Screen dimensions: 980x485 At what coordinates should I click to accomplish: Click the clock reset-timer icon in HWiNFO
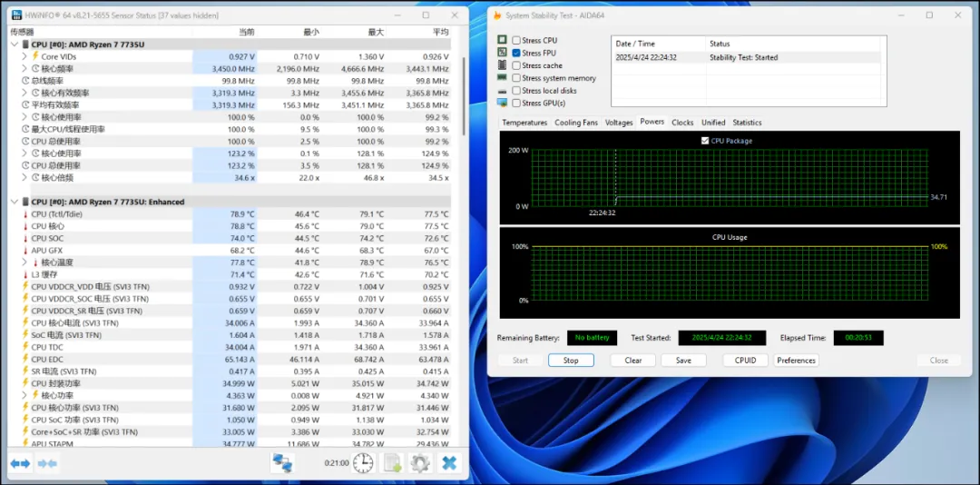tap(362, 464)
